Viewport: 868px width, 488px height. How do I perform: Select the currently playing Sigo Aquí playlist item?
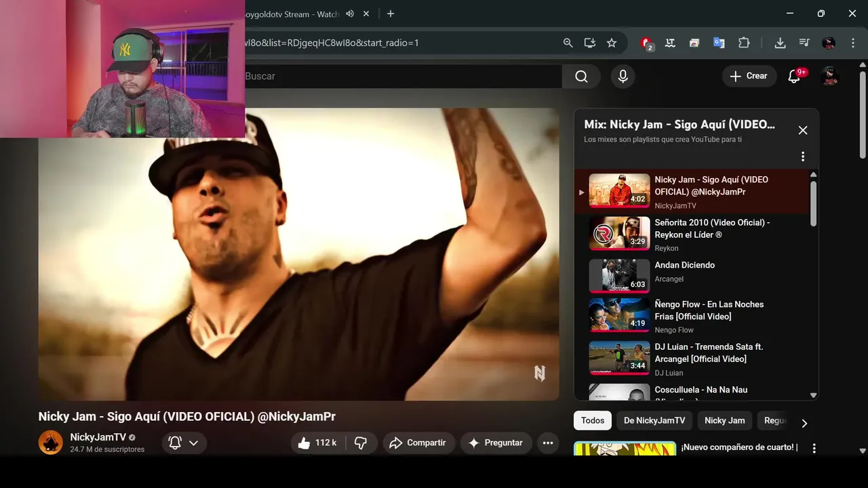[692, 191]
